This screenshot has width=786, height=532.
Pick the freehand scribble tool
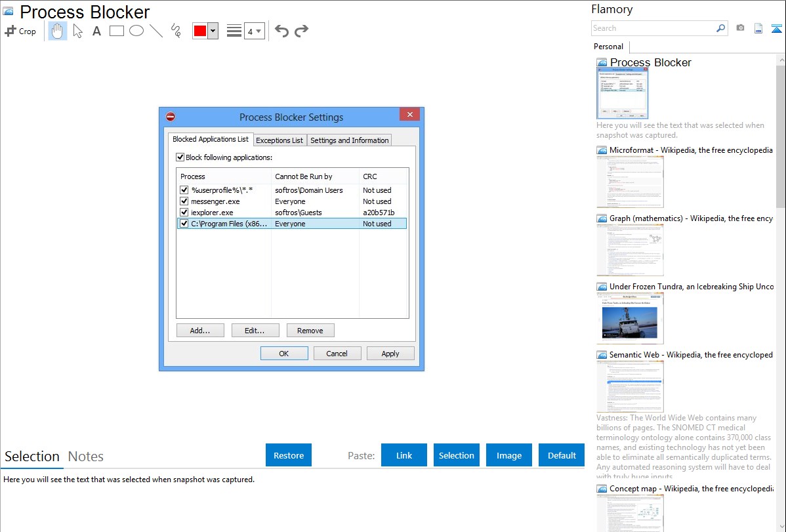click(176, 31)
